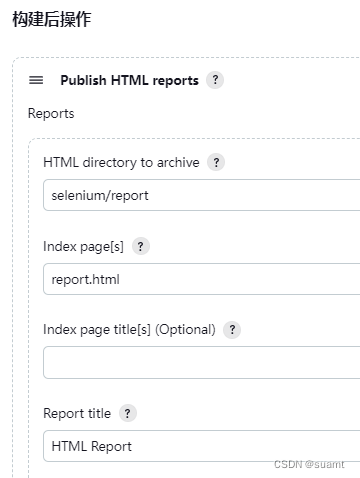
Task: Click the CSDN @suamt watermark
Action: [309, 464]
